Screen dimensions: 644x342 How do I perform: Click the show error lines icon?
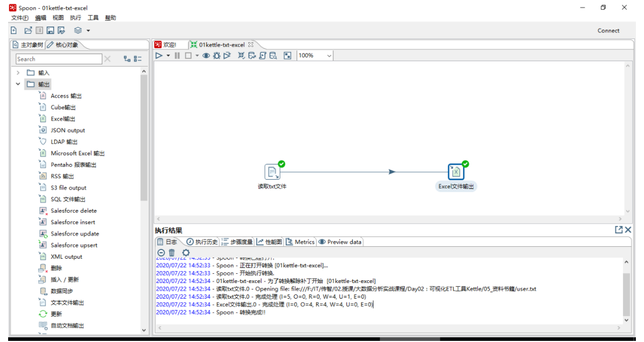coord(161,253)
